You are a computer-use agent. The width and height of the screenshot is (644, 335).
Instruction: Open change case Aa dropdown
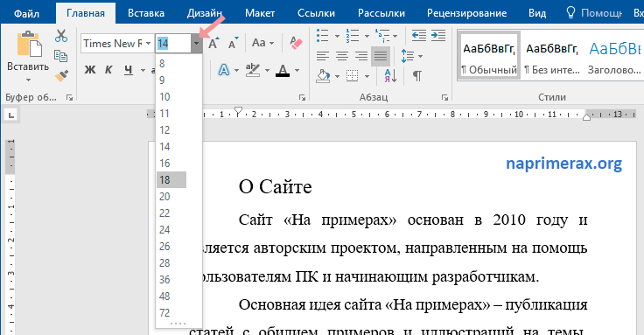point(262,43)
